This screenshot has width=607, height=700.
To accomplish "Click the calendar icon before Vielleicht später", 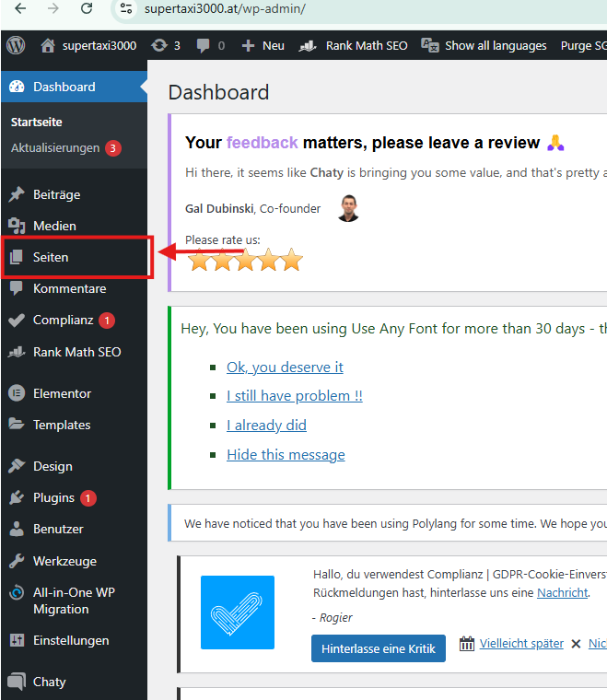I will (467, 643).
